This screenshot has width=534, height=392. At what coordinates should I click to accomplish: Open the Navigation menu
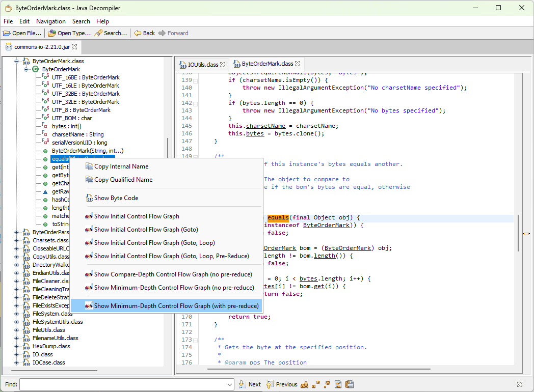(x=50, y=21)
